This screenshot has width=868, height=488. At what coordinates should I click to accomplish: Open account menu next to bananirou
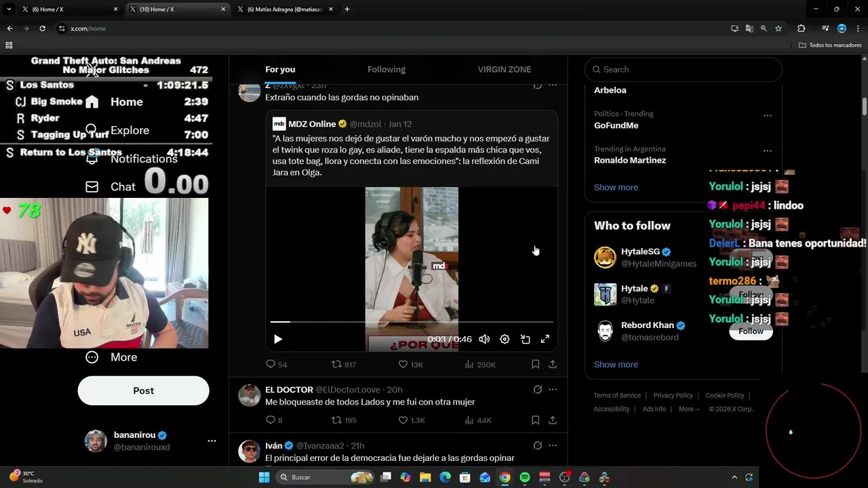point(212,441)
